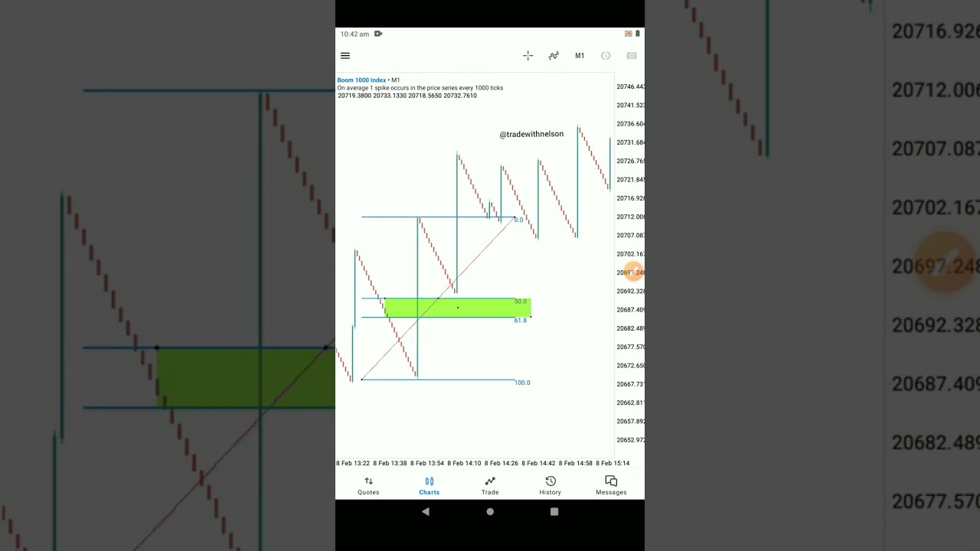Open the M1 timeframe selector
980x551 pixels.
(580, 56)
